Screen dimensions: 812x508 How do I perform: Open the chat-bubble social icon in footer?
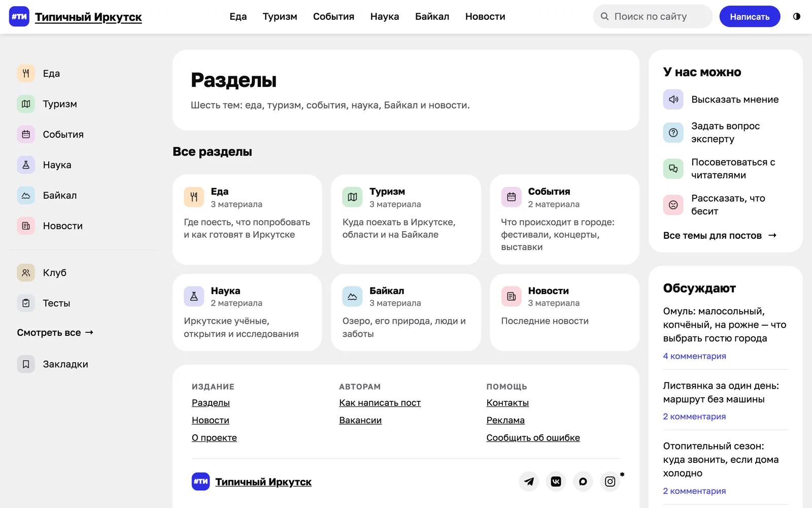pyautogui.click(x=583, y=481)
